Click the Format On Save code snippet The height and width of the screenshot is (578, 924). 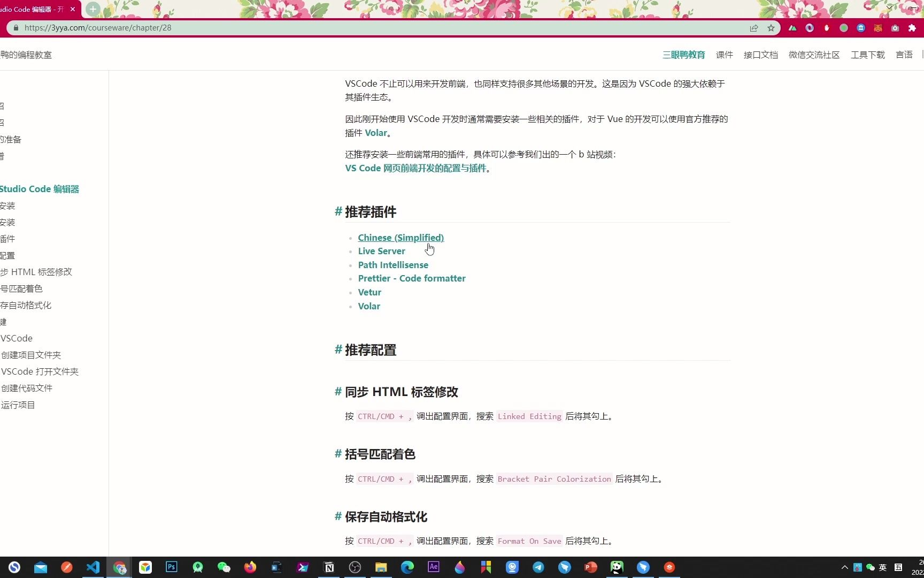click(x=529, y=541)
